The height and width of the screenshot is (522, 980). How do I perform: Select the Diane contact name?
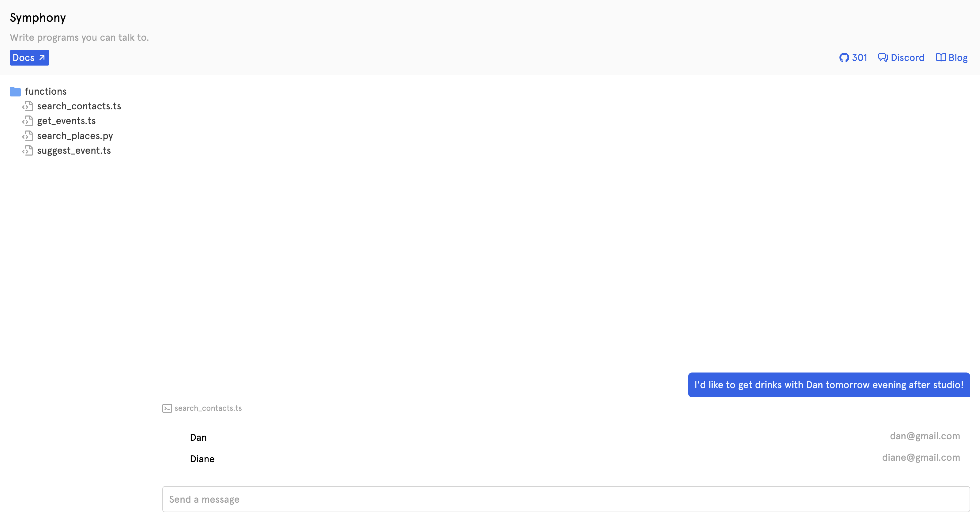(202, 459)
